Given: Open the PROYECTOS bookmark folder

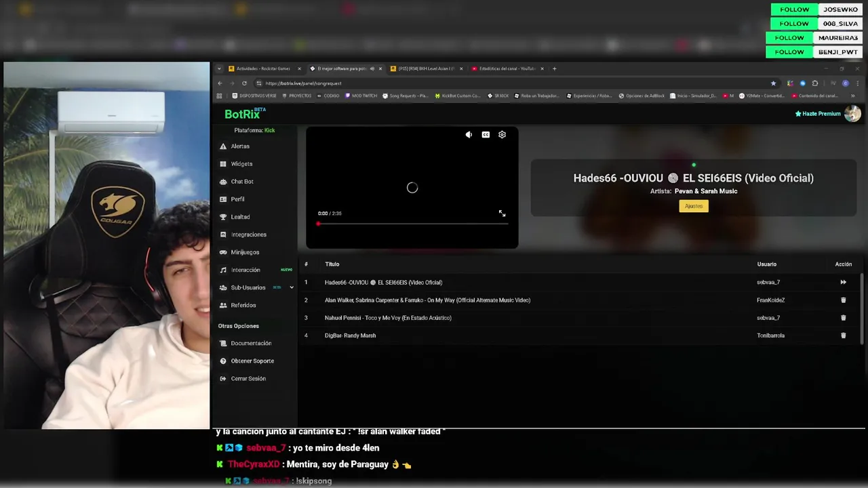Looking at the screenshot, I should (x=297, y=96).
